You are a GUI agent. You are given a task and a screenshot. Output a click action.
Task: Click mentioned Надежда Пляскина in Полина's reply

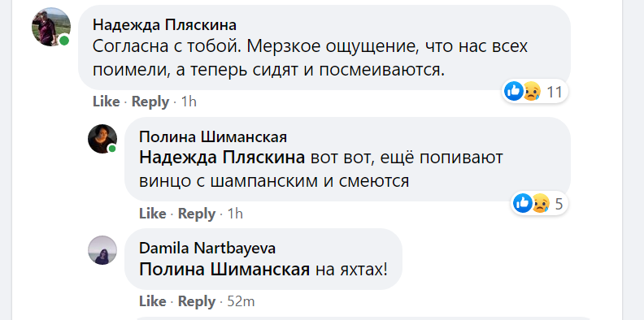[222, 158]
